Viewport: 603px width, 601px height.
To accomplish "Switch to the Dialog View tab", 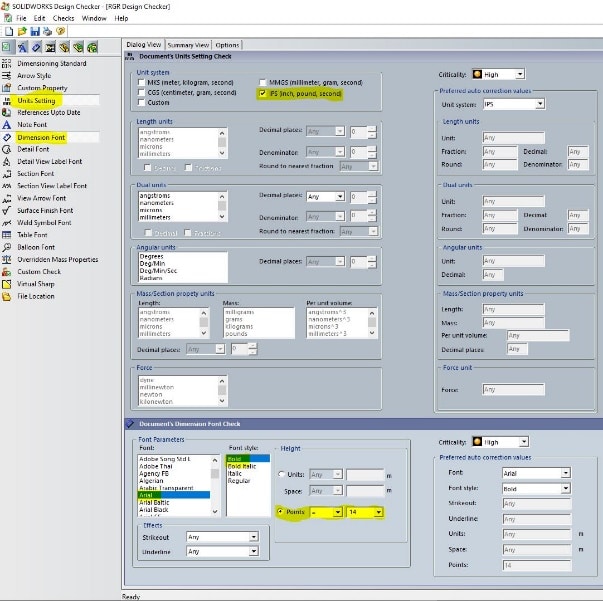I will click(x=143, y=45).
